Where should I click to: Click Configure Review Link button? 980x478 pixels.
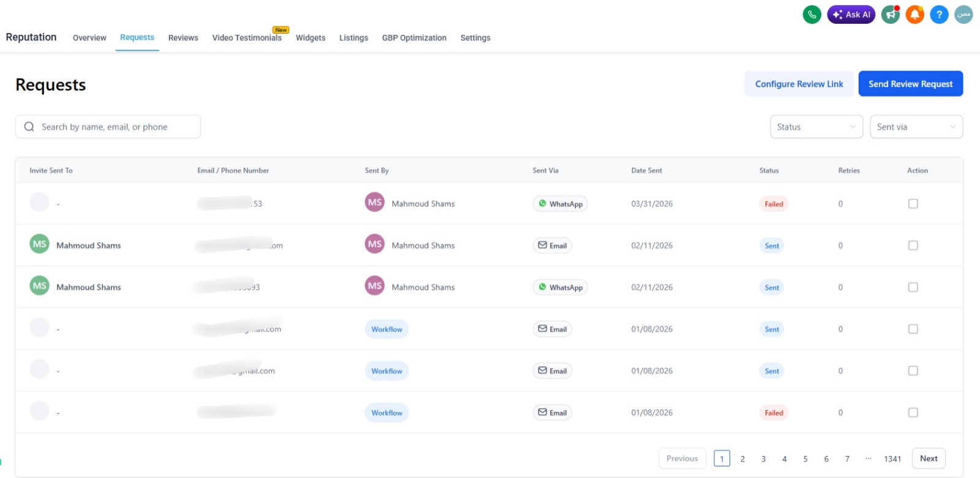[799, 84]
